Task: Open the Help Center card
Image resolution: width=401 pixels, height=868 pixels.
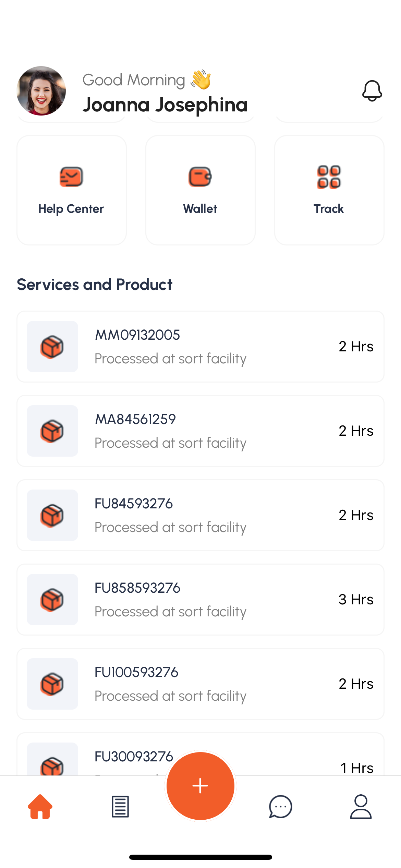Action: tap(71, 190)
